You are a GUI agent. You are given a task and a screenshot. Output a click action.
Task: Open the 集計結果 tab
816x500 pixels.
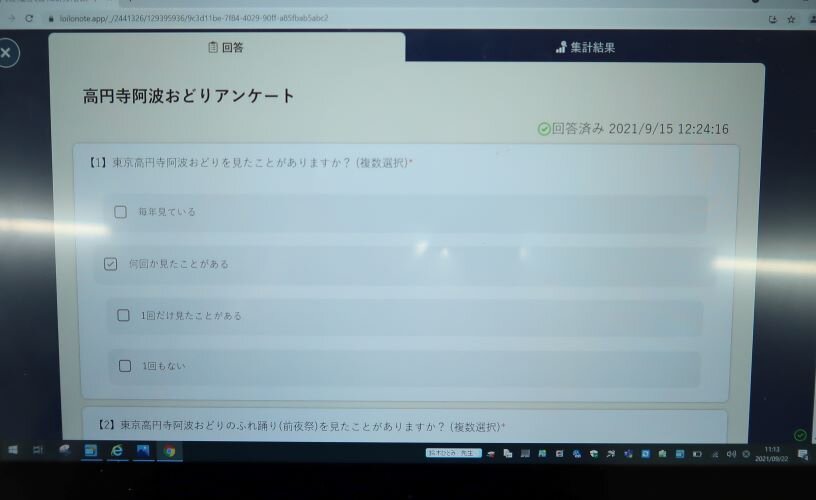tap(585, 47)
